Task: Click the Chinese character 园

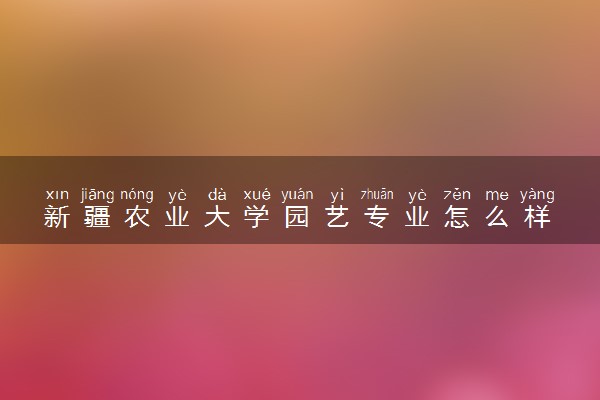Action: coord(297,217)
